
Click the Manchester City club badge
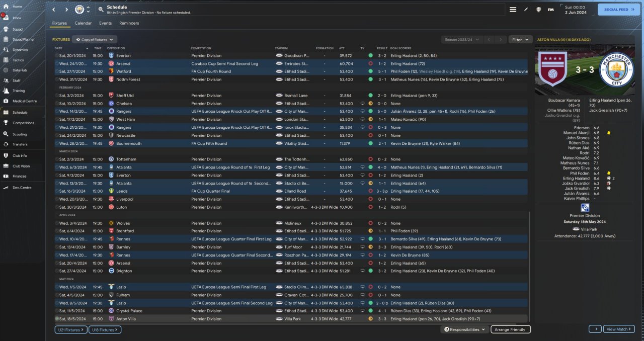(x=79, y=10)
